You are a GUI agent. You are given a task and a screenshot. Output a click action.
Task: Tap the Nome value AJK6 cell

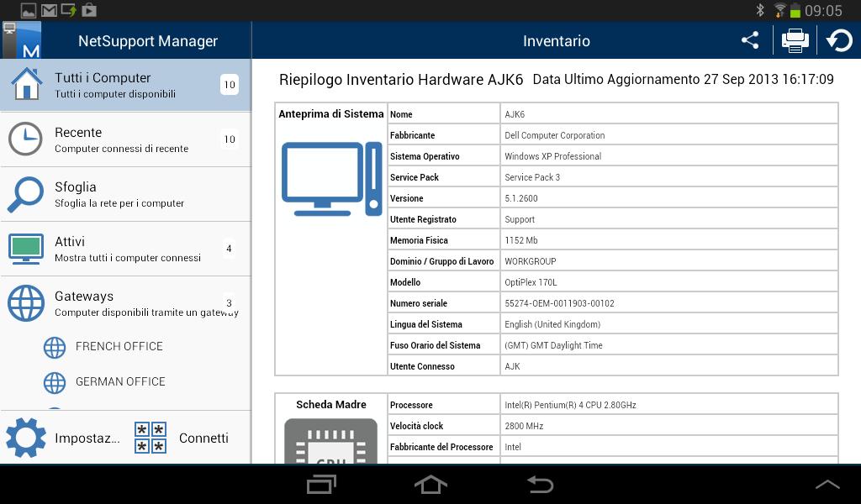(669, 114)
